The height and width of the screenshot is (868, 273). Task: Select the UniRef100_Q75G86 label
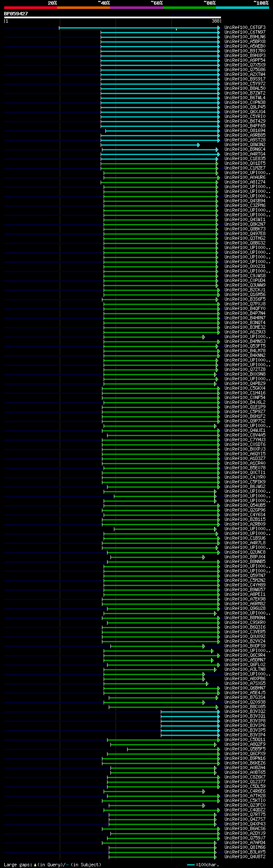tap(245, 70)
